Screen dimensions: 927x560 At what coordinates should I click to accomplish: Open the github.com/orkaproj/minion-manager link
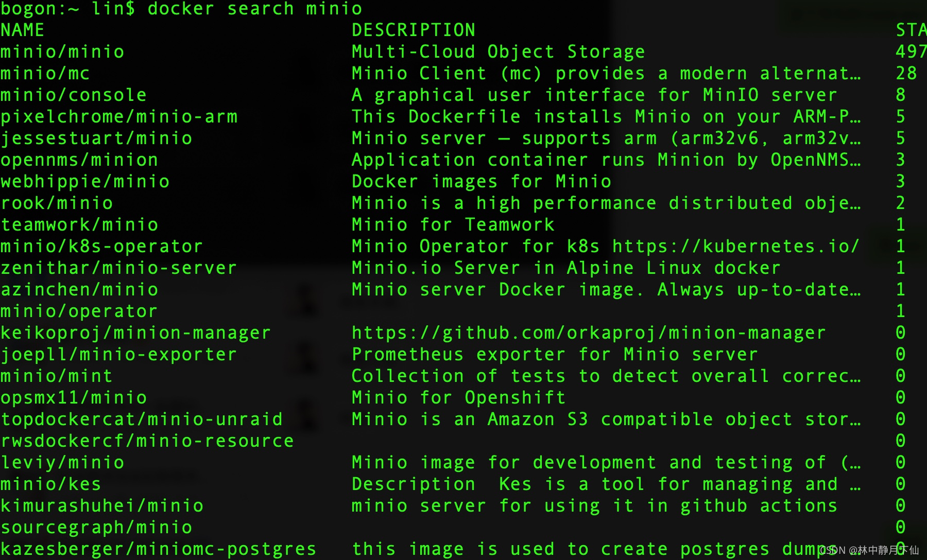(x=589, y=333)
